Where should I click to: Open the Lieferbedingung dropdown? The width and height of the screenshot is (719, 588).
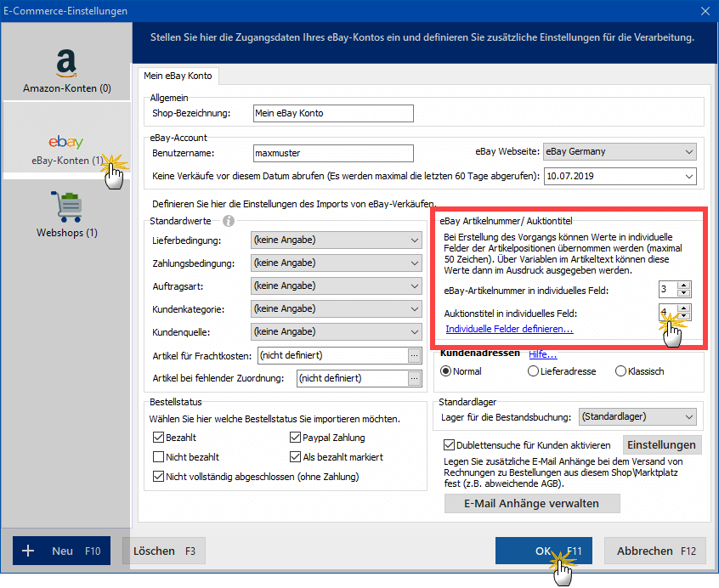336,240
